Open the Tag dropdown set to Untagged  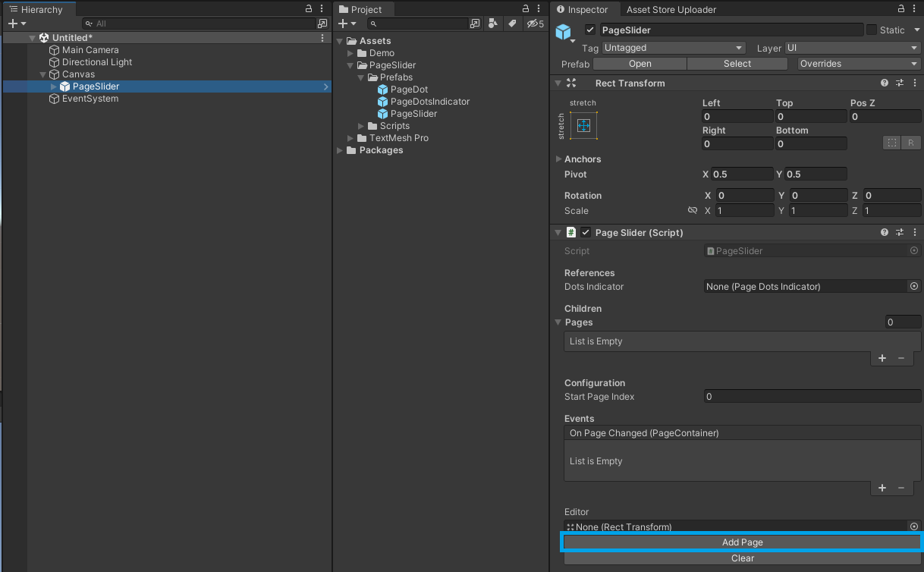click(674, 48)
